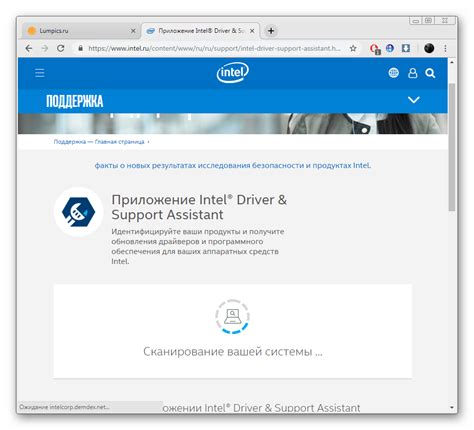The height and width of the screenshot is (430, 474).
Task: Click the status bar text Ожидание intelcorp.demdex.net
Action: [x=64, y=407]
